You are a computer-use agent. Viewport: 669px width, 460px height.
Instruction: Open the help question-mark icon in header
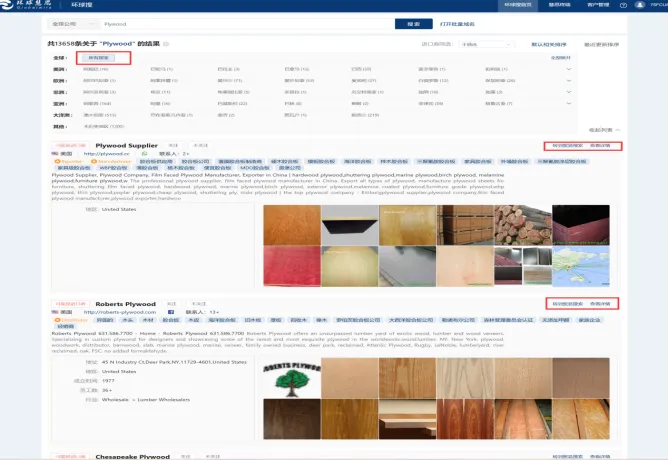tap(623, 5)
